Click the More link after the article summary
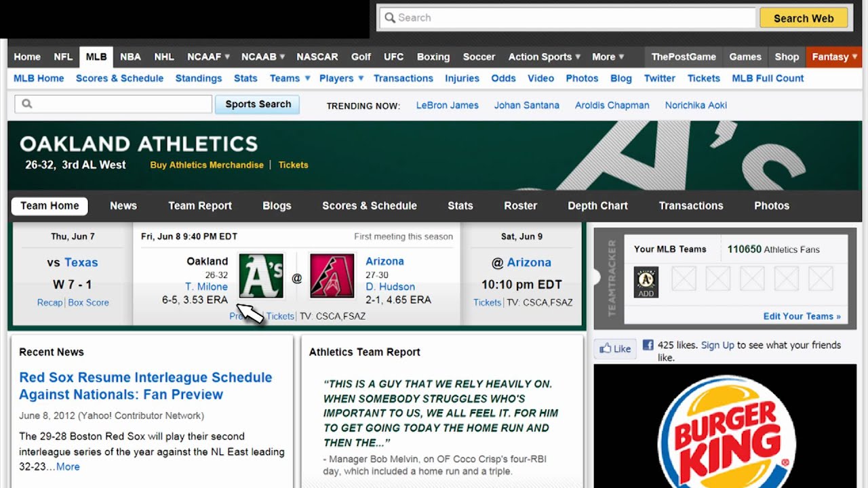Viewport: 868px width, 488px height. point(68,466)
